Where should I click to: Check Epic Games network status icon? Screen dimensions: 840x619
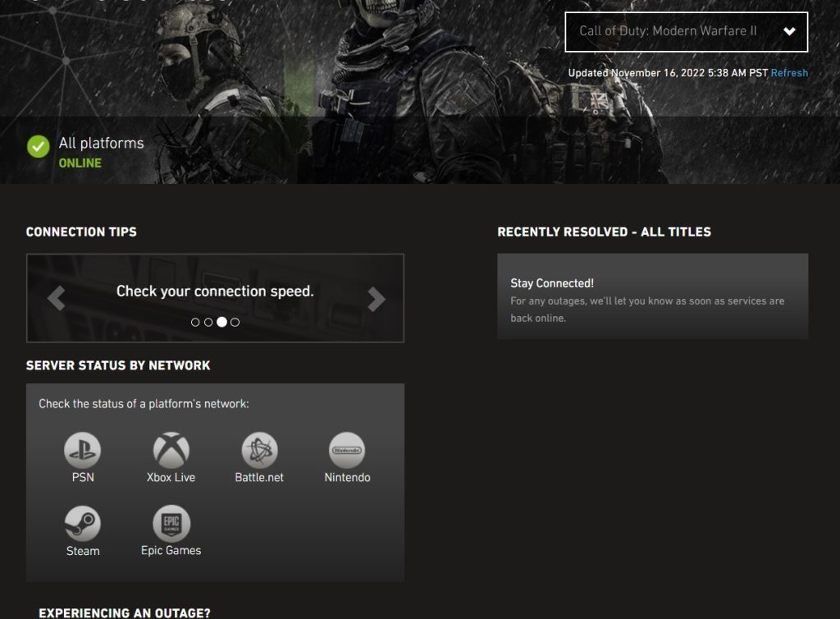coord(171,524)
